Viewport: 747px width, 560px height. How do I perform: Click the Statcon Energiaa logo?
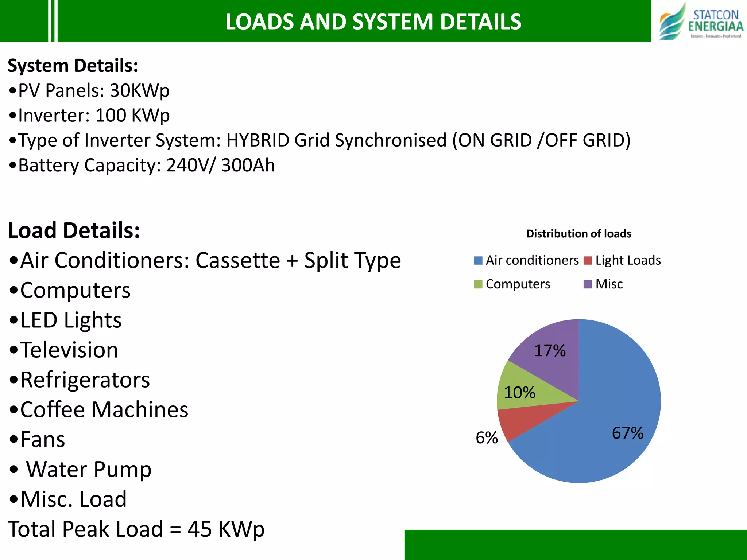pos(700,22)
